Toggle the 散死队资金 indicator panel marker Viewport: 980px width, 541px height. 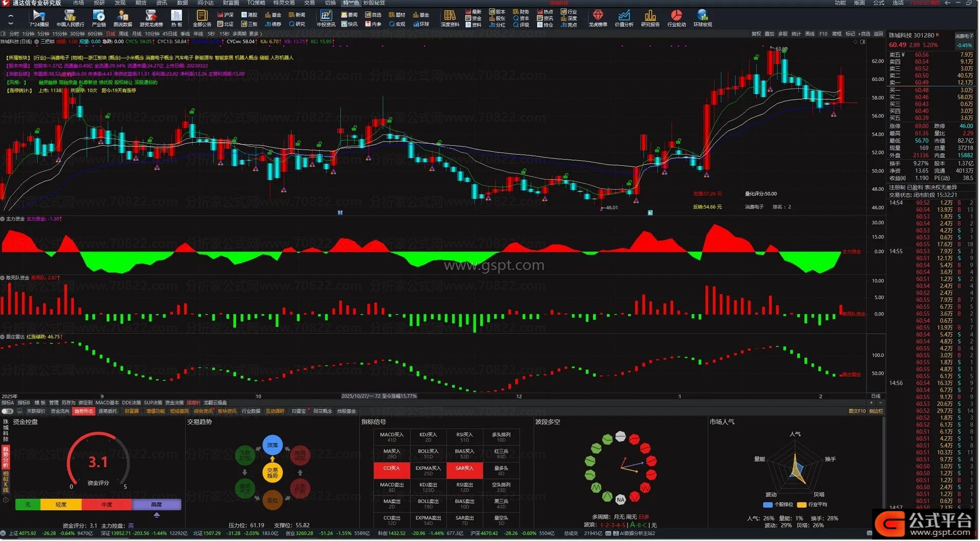click(x=3, y=278)
